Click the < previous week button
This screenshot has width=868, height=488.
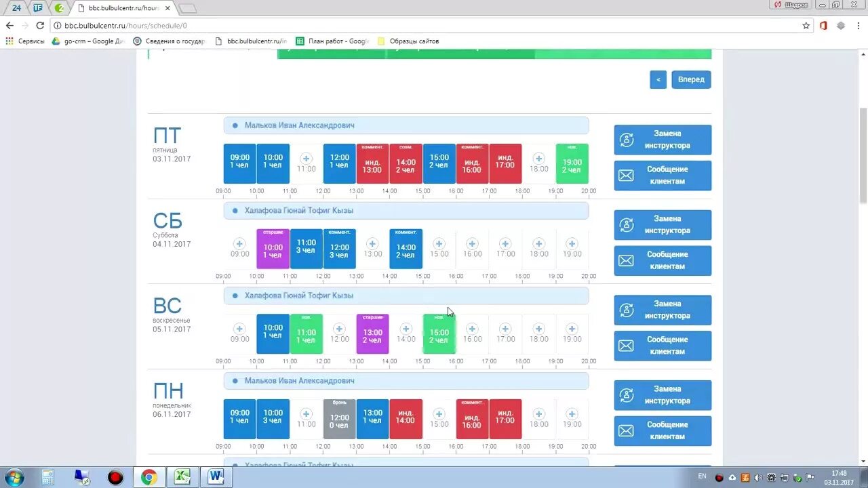[x=658, y=79]
